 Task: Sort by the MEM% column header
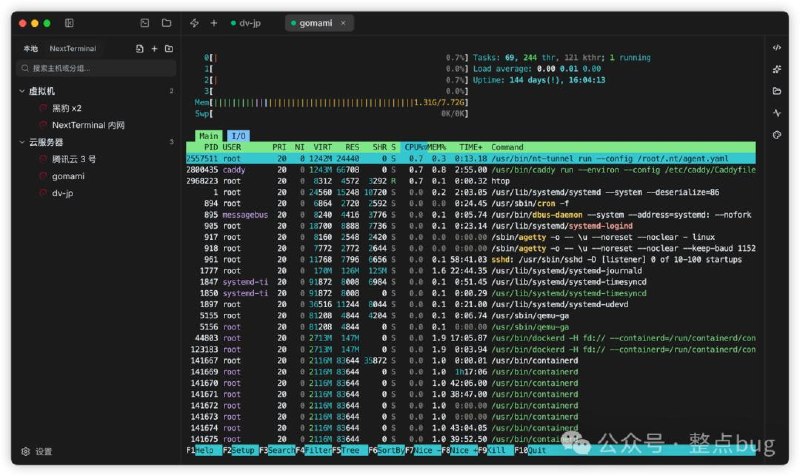(x=437, y=147)
